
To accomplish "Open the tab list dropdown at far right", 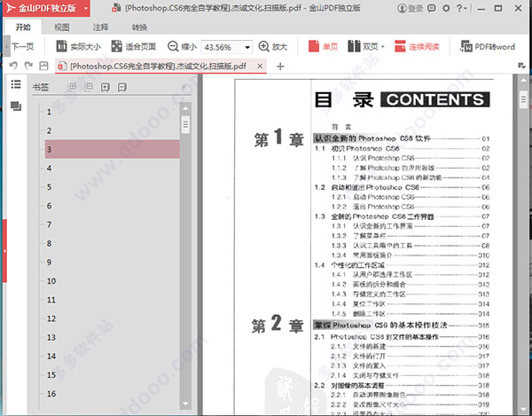I will click(522, 66).
